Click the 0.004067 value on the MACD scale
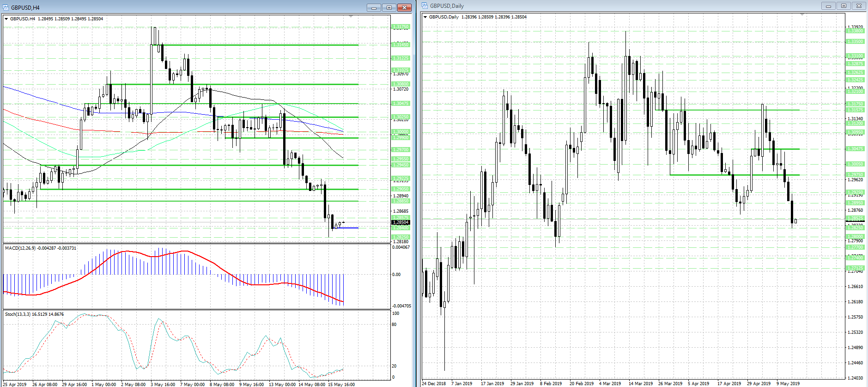This screenshot has height=387, width=868. click(x=401, y=247)
